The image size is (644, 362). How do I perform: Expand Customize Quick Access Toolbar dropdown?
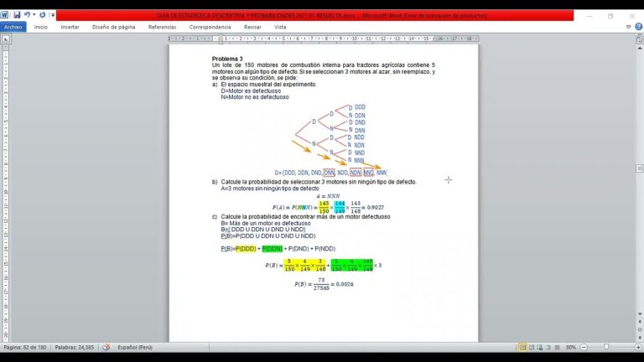53,15
